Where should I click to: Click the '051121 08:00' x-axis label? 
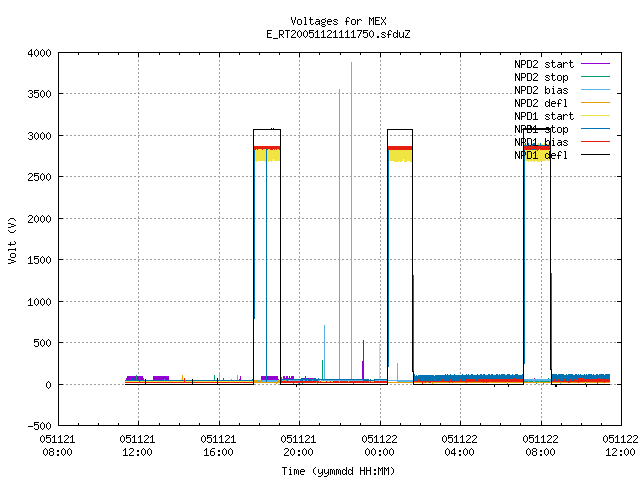[x=58, y=446]
